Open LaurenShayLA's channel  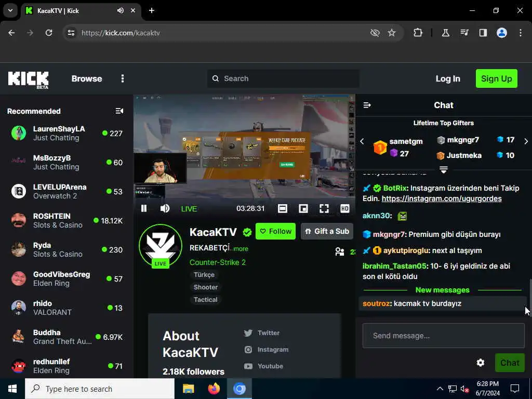click(66, 134)
